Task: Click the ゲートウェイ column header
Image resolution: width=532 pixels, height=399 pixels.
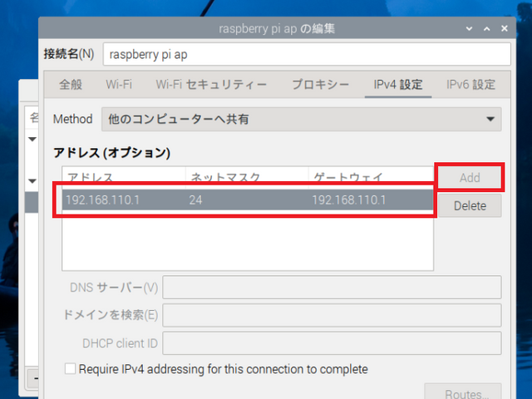Action: [x=371, y=177]
